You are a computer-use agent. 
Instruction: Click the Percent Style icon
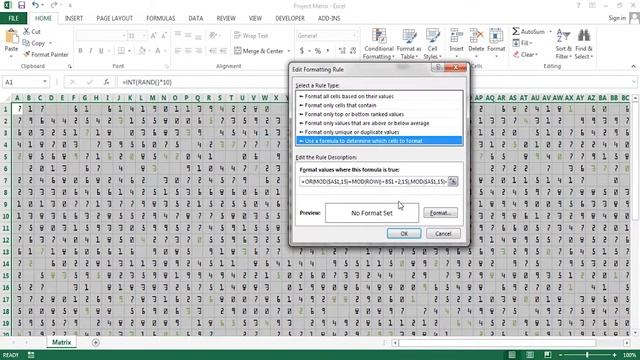coord(318,51)
